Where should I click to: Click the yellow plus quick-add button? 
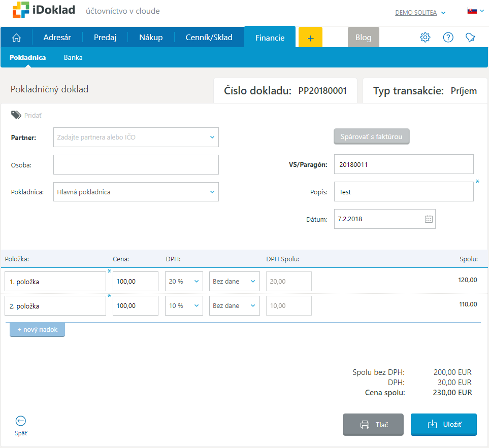point(310,38)
